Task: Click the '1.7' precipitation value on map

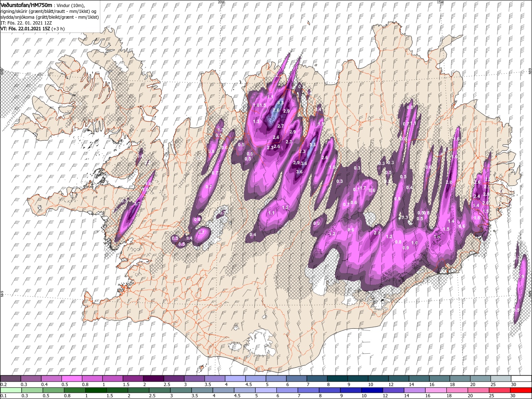Action: pyautogui.click(x=362, y=188)
